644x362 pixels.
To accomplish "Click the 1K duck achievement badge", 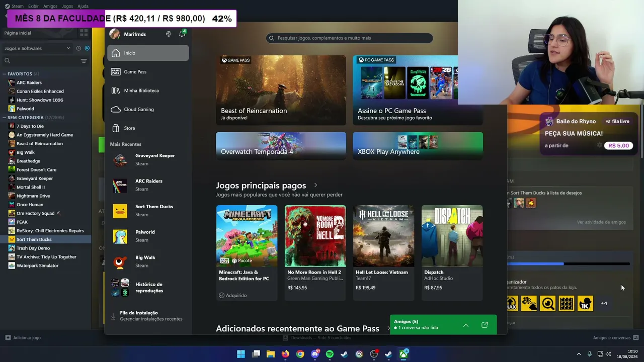I will tap(585, 303).
